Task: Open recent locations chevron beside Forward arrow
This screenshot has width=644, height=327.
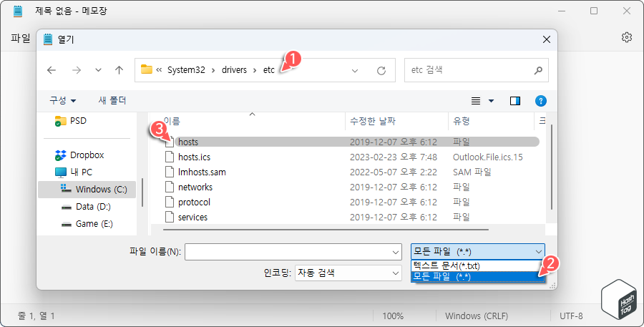Action: [98, 70]
